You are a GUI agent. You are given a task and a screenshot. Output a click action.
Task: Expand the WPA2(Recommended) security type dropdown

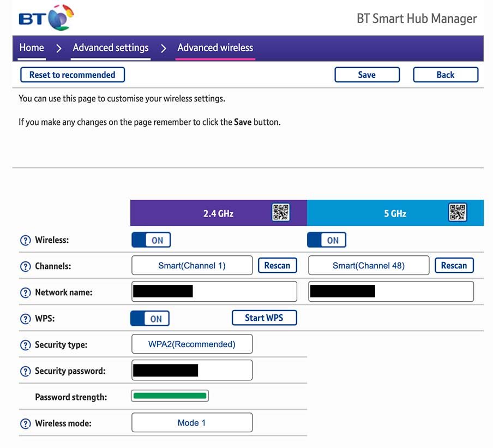point(192,344)
